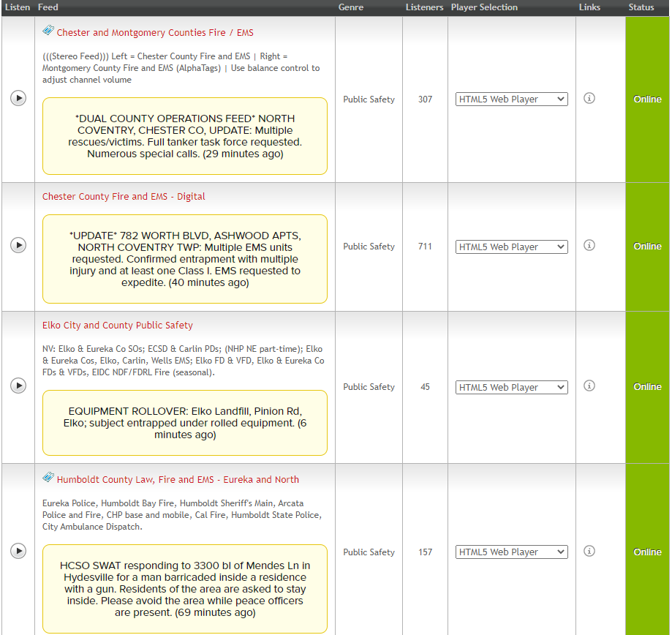The width and height of the screenshot is (672, 635).
Task: Sort by the Feed column header
Action: [48, 7]
